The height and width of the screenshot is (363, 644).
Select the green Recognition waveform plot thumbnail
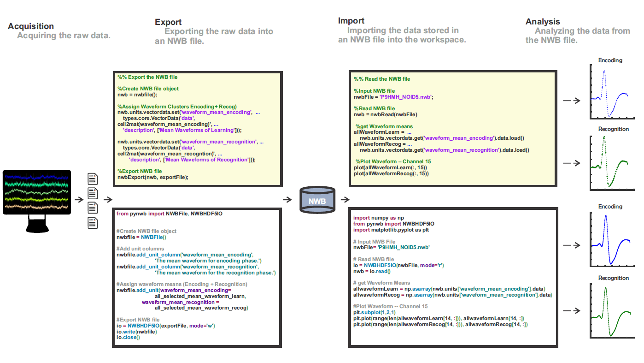[612, 164]
